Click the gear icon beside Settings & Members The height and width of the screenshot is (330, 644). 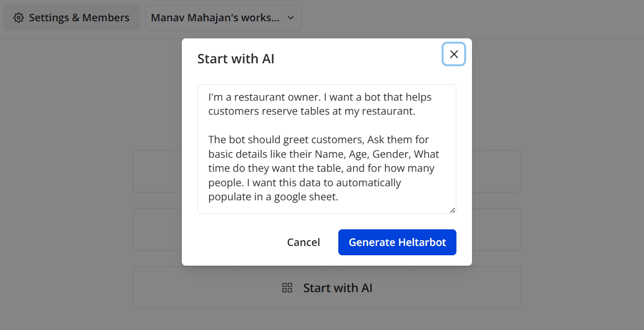tap(19, 18)
